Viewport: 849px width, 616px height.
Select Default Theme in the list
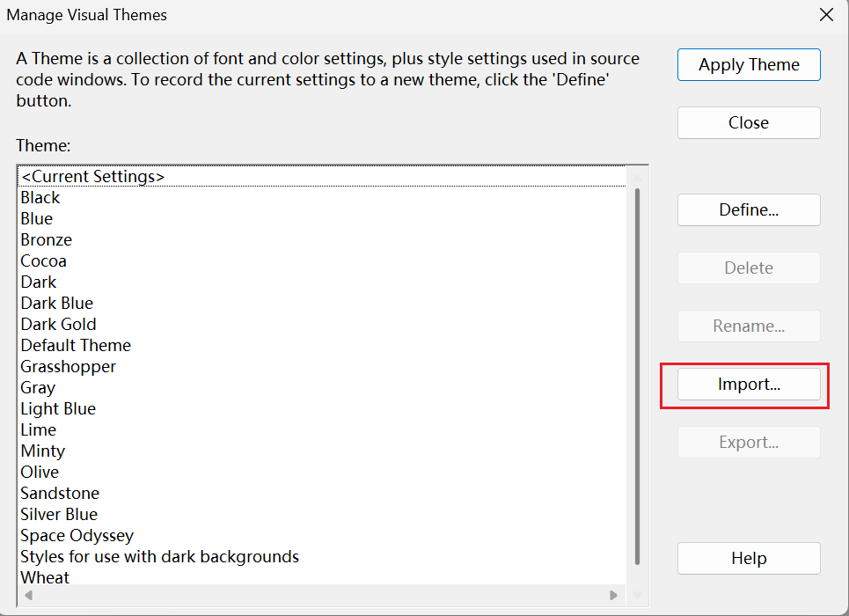[322, 346]
